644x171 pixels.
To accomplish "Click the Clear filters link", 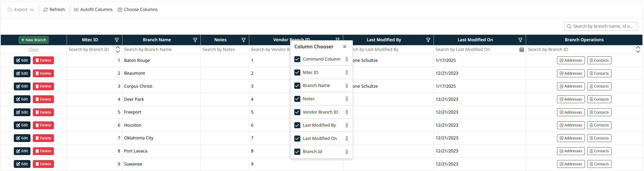I will click(x=34, y=49).
